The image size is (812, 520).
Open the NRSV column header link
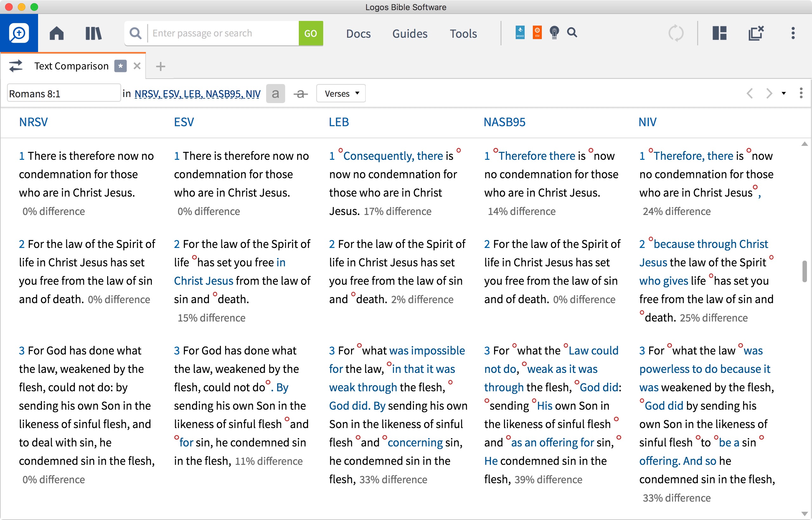33,122
